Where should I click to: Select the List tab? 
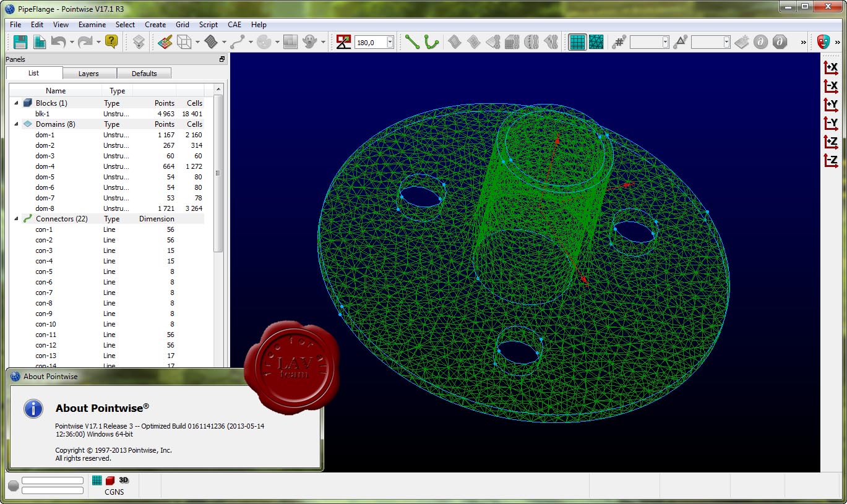tap(34, 73)
